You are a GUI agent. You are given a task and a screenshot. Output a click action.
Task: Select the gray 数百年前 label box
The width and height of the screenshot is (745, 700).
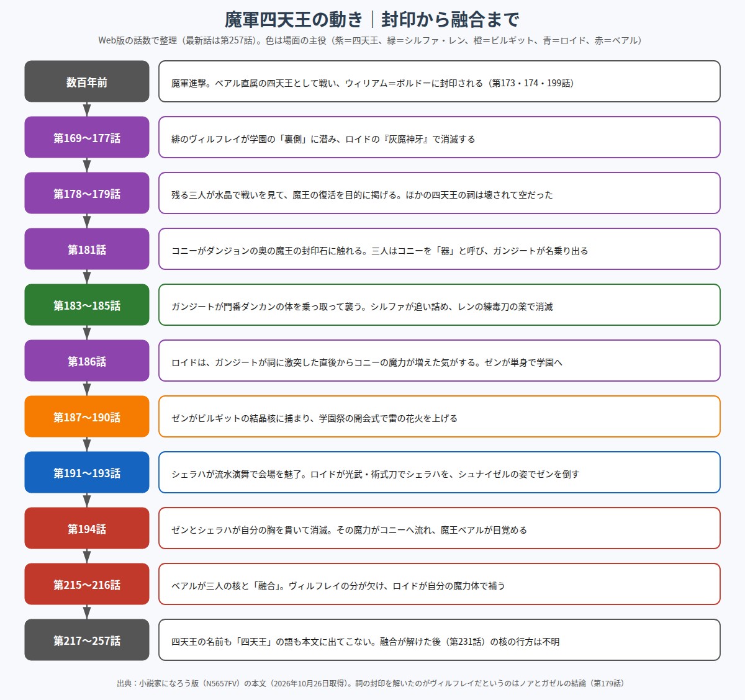(x=87, y=81)
